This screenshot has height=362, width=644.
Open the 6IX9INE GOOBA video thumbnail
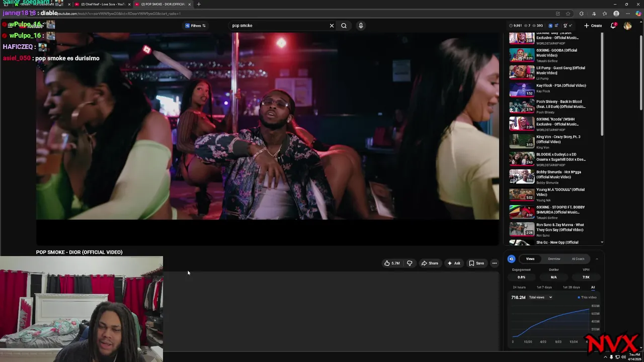(522, 55)
